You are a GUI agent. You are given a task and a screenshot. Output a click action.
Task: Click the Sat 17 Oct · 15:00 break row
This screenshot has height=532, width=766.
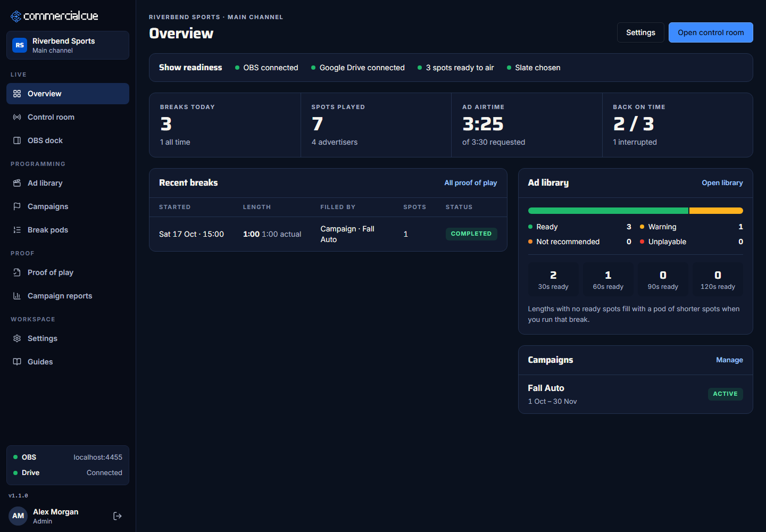tap(328, 234)
